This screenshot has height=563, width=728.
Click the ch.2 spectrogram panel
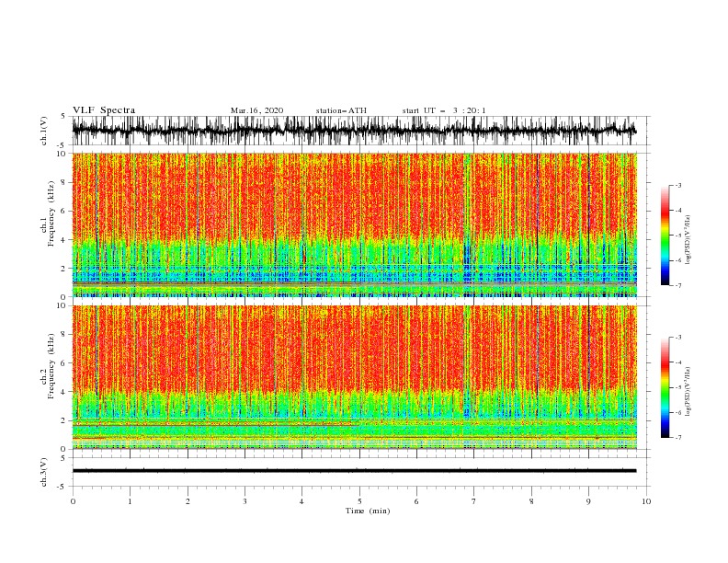tap(354, 377)
